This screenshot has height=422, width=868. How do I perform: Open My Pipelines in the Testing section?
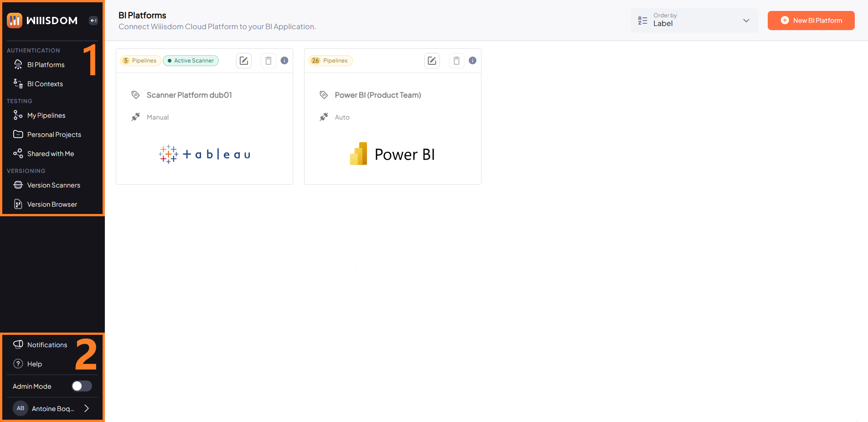coord(46,115)
